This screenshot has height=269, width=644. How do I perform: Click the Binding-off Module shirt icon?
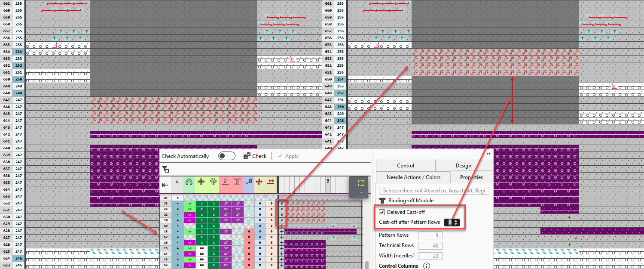pos(382,201)
